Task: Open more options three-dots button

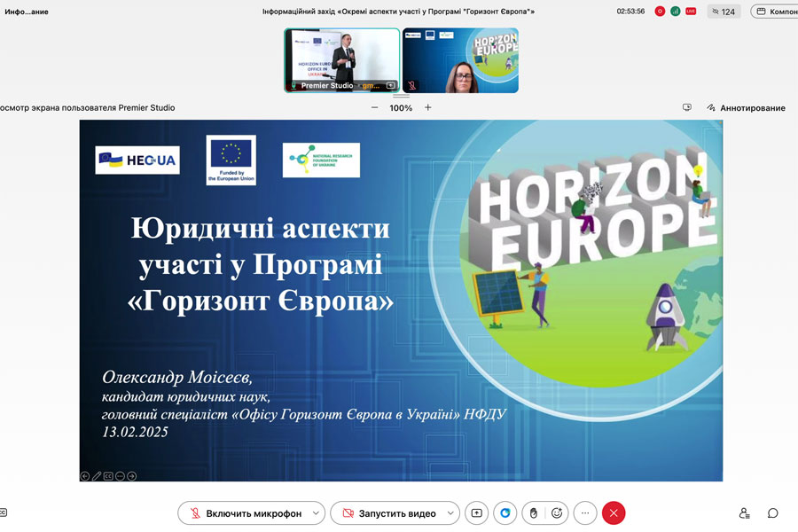Action: tap(585, 513)
